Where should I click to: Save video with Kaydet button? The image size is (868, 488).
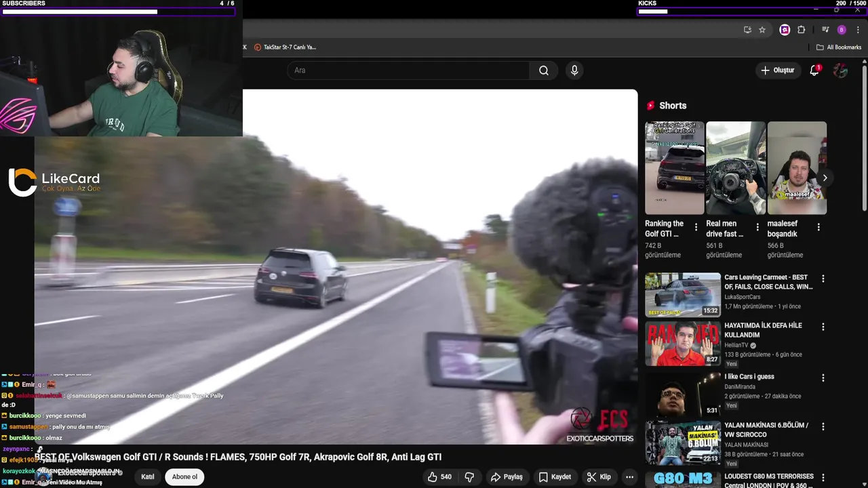click(x=555, y=477)
